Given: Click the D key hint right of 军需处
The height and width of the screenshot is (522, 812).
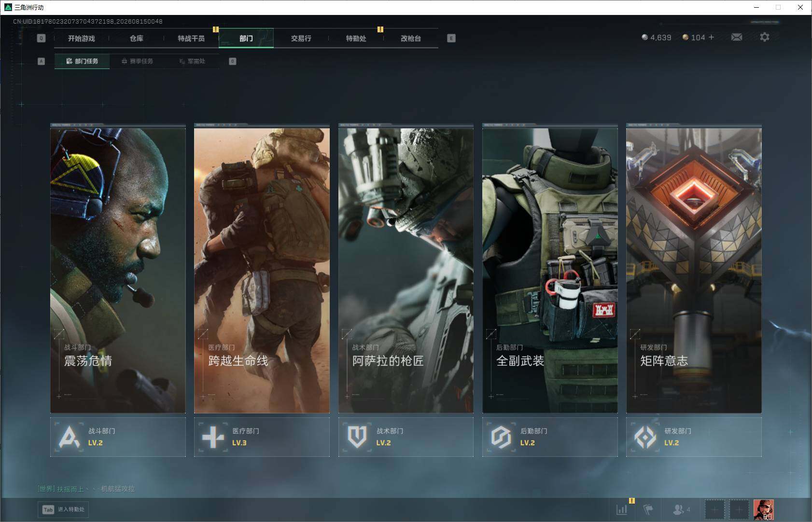Looking at the screenshot, I should [x=232, y=61].
